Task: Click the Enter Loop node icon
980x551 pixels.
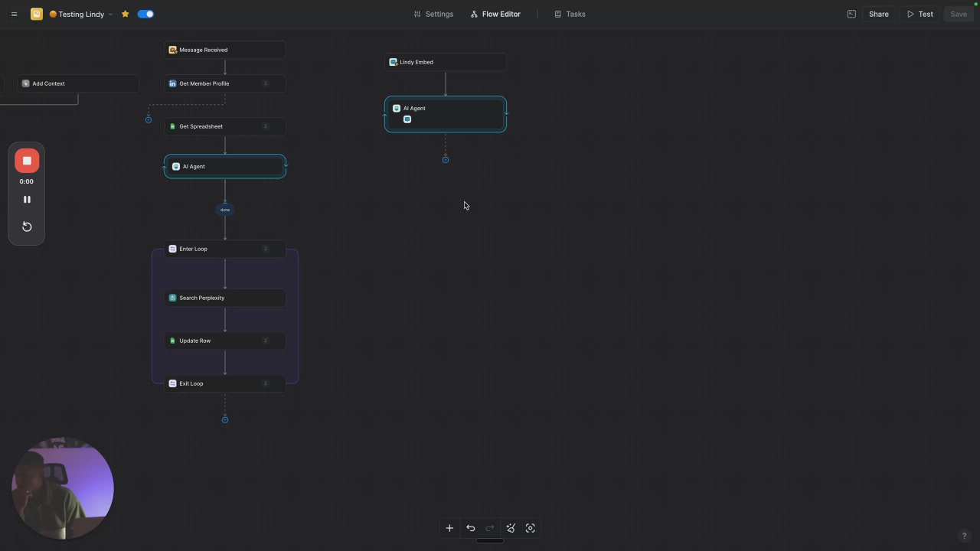Action: click(172, 249)
